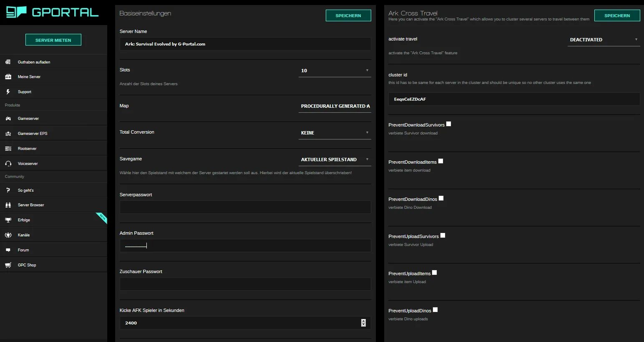This screenshot has height=342, width=644.
Task: Open the Slots dropdown showing 10
Action: pos(335,71)
